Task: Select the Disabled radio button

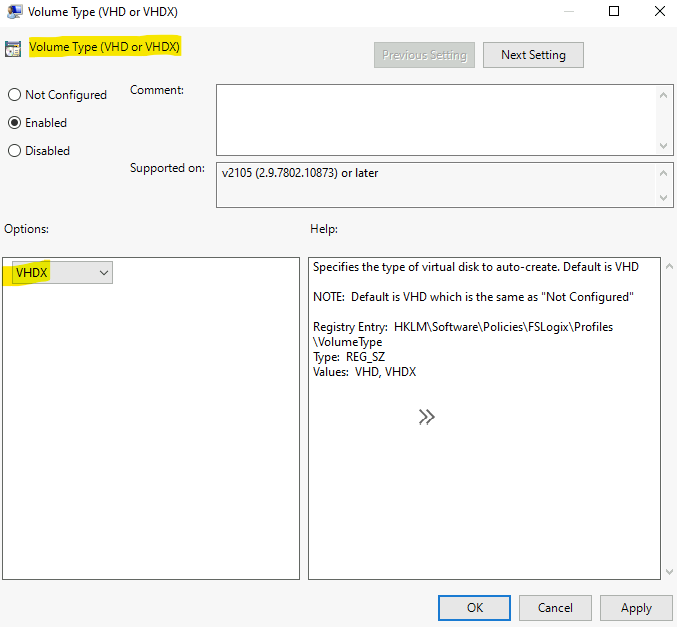Action: pos(14,151)
